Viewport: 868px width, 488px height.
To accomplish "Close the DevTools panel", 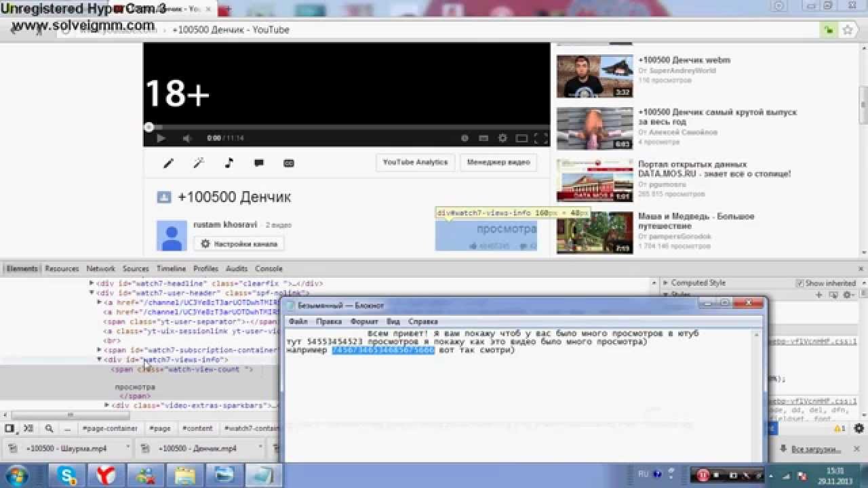I will point(862,268).
